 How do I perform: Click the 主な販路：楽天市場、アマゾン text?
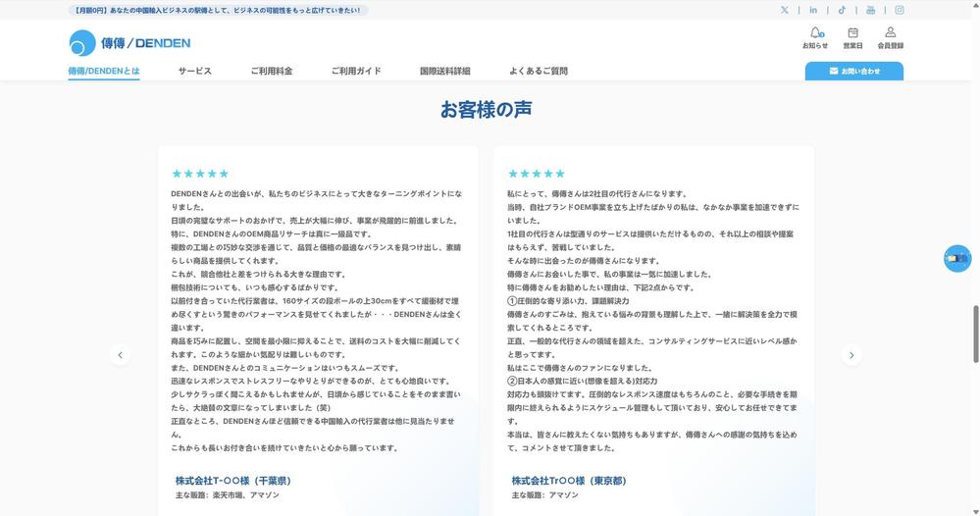228,494
